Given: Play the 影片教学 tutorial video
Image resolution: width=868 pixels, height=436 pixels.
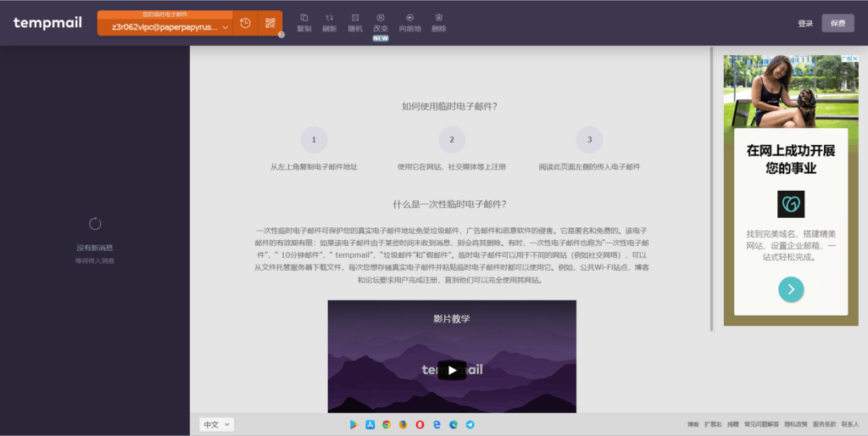Looking at the screenshot, I should tap(452, 370).
